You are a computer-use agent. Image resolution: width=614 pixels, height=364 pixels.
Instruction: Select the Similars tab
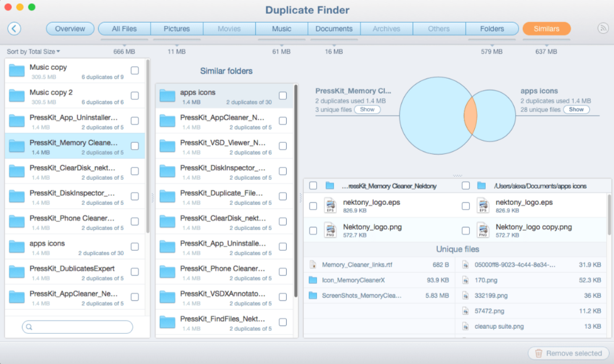(547, 28)
